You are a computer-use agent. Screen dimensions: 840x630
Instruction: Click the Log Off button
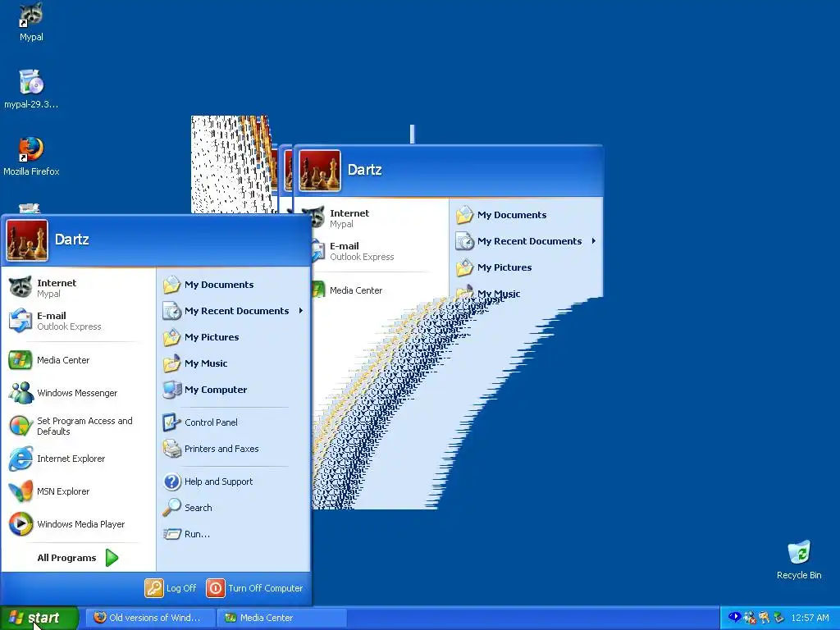point(171,588)
